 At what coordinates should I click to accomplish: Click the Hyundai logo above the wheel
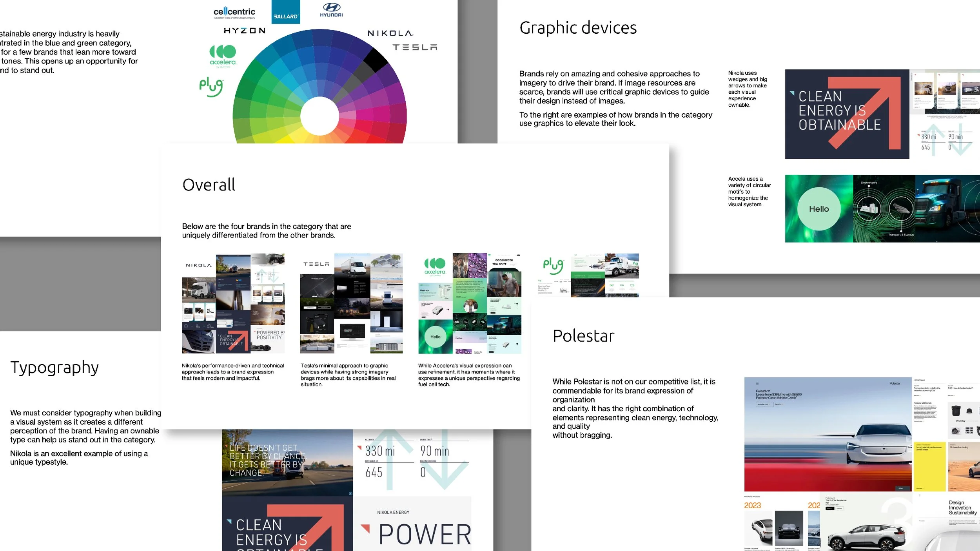[331, 10]
